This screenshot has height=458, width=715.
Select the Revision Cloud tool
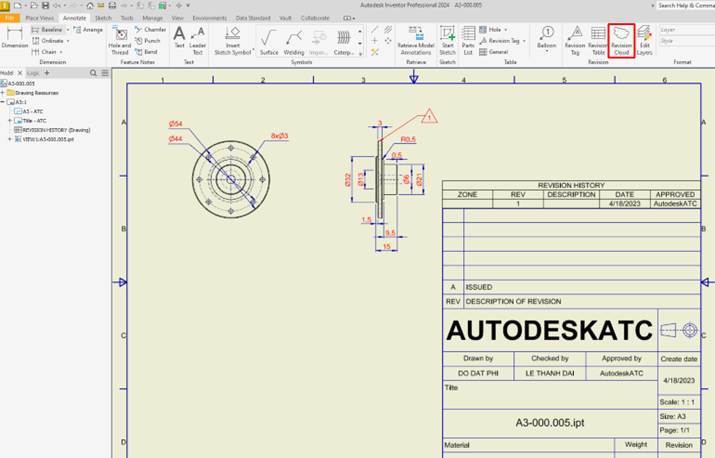pyautogui.click(x=621, y=41)
